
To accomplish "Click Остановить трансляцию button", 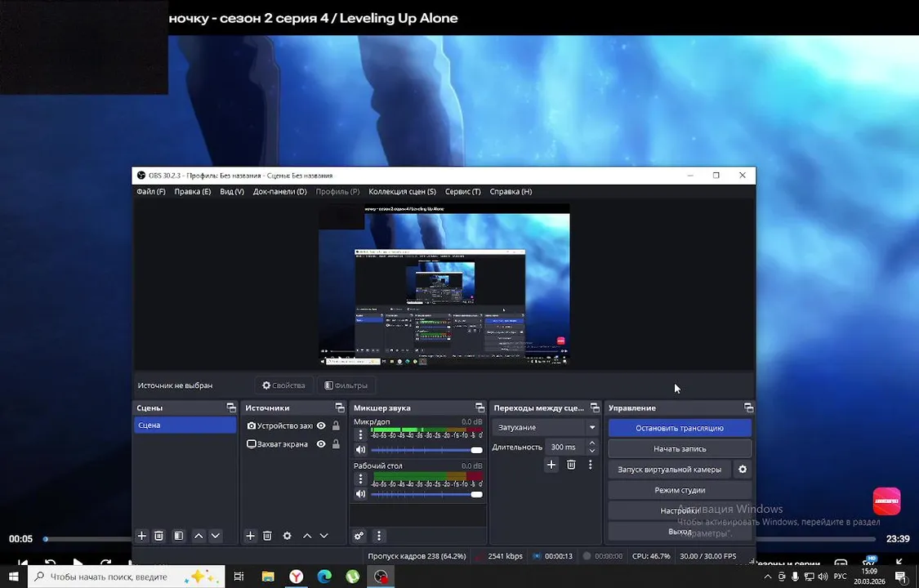I will pos(680,428).
